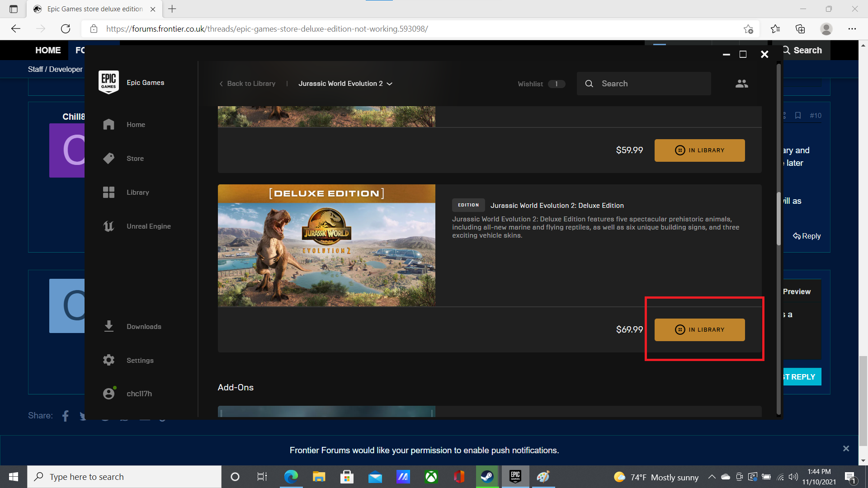The height and width of the screenshot is (488, 868).
Task: Click the Back to Library link
Action: click(x=247, y=84)
